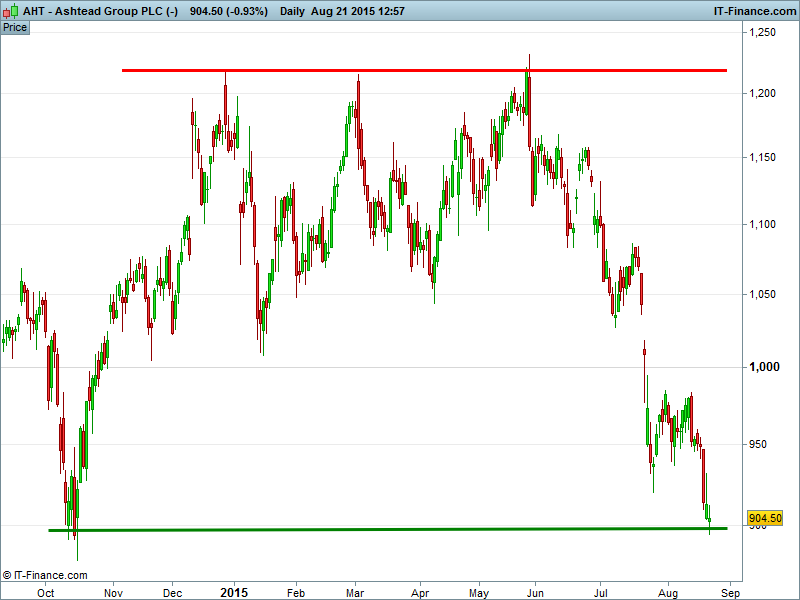Click the 950 price axis label
The height and width of the screenshot is (600, 800).
(x=761, y=444)
